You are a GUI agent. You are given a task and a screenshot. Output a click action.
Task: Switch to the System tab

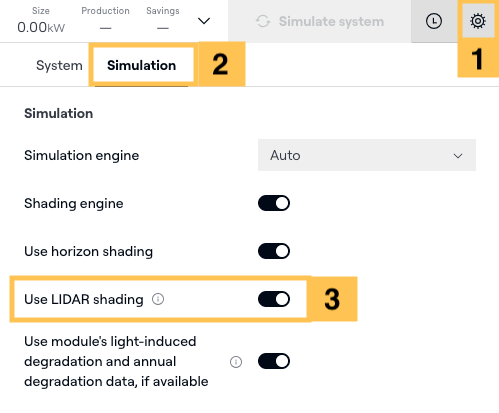pyautogui.click(x=59, y=65)
